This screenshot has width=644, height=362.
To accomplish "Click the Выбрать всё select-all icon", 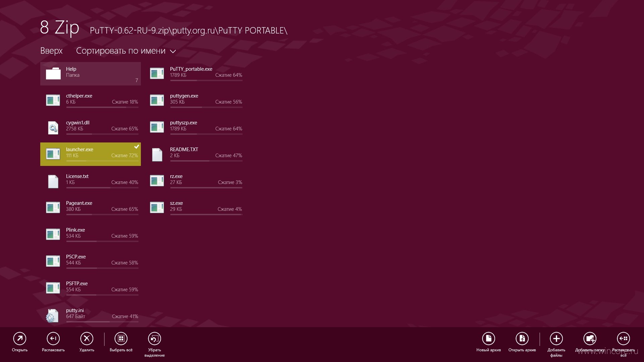I will pos(121,339).
